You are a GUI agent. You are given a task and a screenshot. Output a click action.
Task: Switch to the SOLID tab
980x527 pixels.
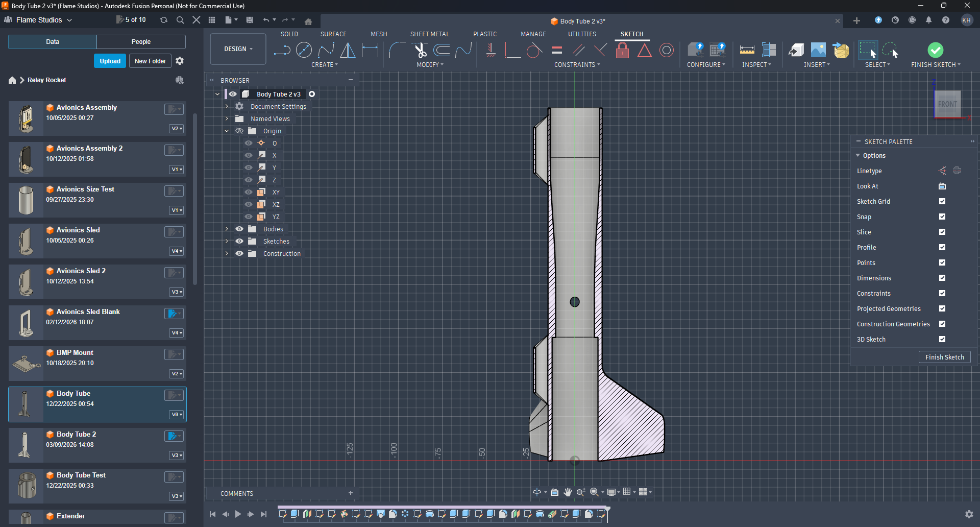(x=289, y=34)
